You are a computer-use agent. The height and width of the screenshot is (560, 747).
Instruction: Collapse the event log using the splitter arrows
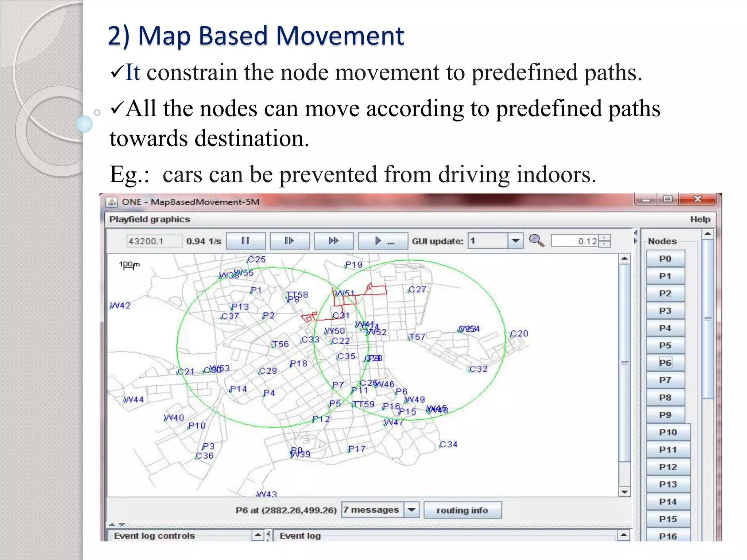tap(122, 525)
